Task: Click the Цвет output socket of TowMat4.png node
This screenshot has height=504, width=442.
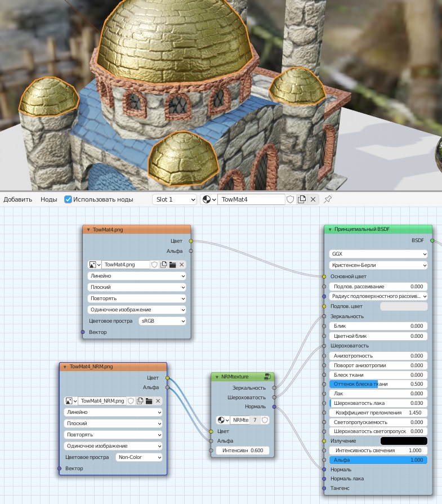Action: point(191,241)
